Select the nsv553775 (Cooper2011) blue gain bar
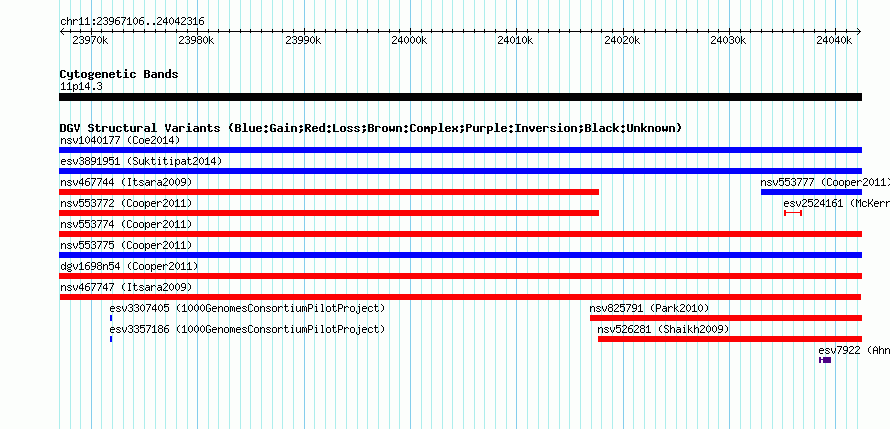The image size is (890, 429). [x=460, y=255]
